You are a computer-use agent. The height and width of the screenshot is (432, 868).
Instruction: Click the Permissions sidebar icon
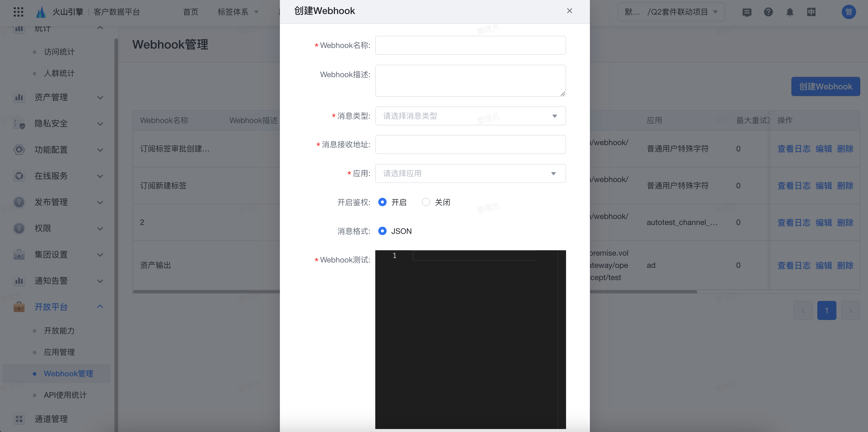click(x=19, y=228)
